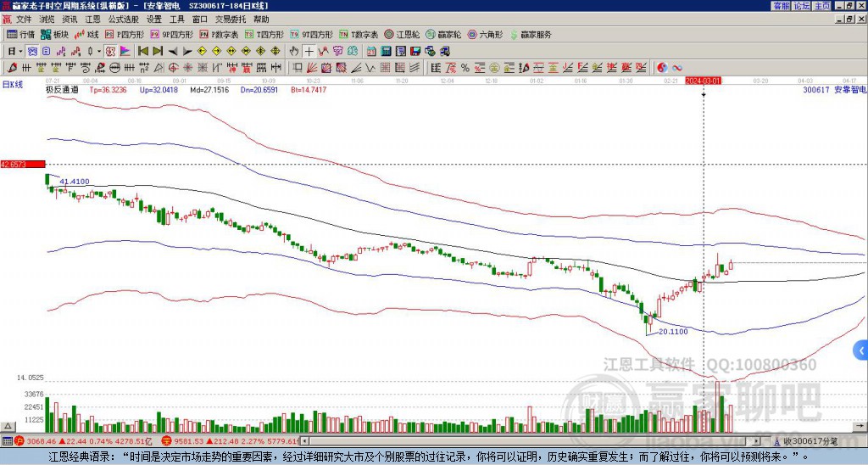Open the calculator icon
The height and width of the screenshot is (465, 868).
tap(386, 51)
